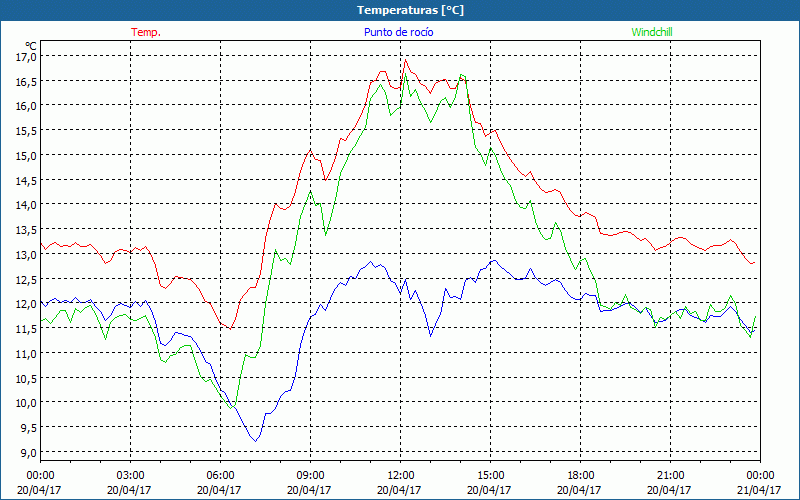Click the 14,5 y-axis value
Viewport: 800px width, 500px height.
[x=27, y=180]
